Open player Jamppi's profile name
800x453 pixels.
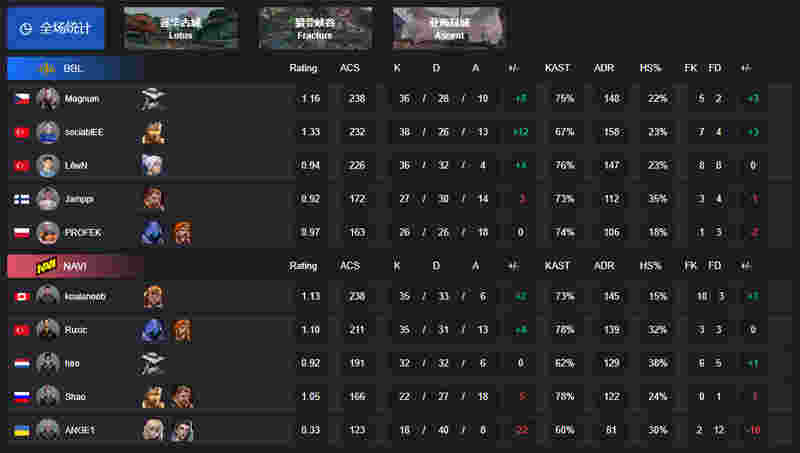(79, 199)
